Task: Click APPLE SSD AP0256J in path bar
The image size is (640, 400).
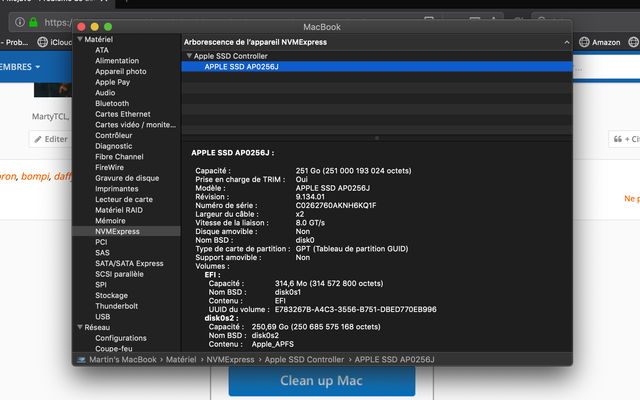Action: [394, 360]
